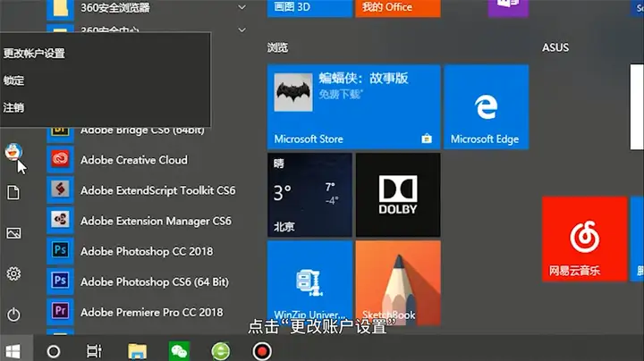Click the Premiere Pro CC 2018 icon

click(x=61, y=311)
